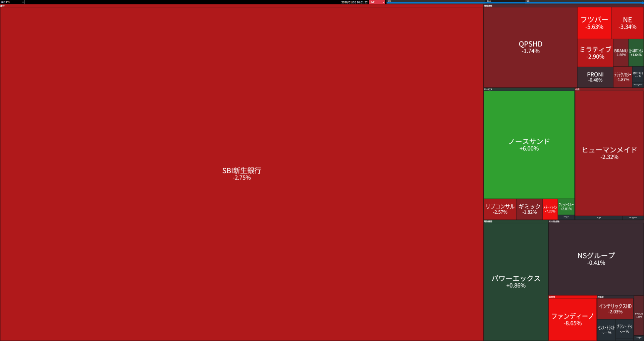644x341 pixels.
Task: Select the ヒューマンメイド tile
Action: [609, 153]
